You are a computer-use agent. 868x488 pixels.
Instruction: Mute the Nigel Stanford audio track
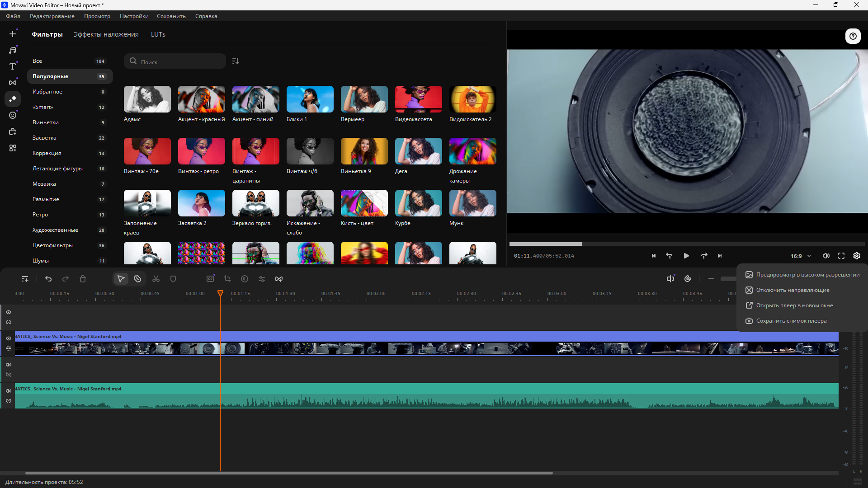tap(9, 391)
